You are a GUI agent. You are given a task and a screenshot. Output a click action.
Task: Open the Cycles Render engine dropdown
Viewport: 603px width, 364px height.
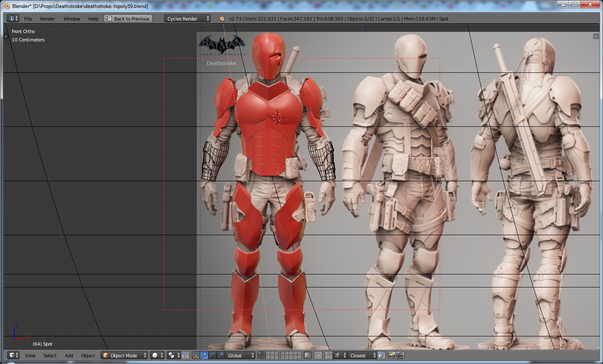pyautogui.click(x=187, y=18)
